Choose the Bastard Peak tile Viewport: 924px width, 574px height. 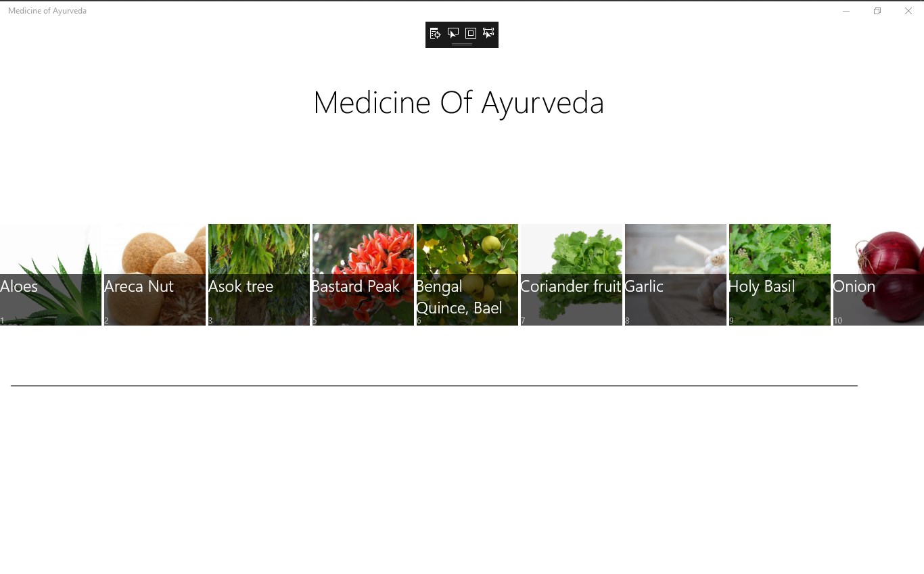363,275
